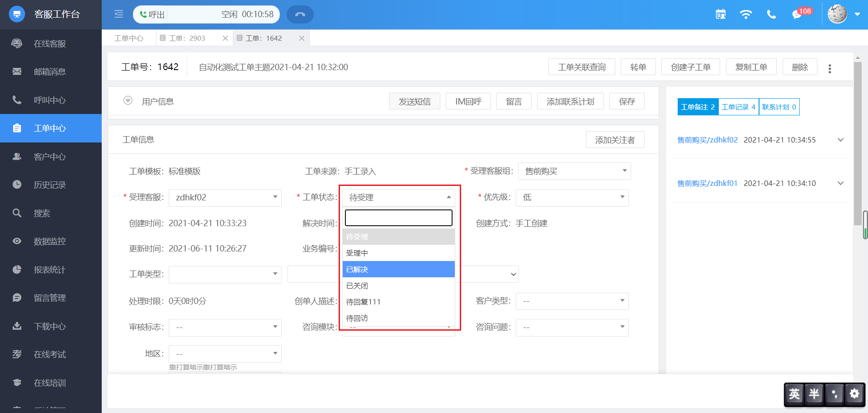The width and height of the screenshot is (868, 413).
Task: Click the hang-up phone button
Action: coord(300,14)
